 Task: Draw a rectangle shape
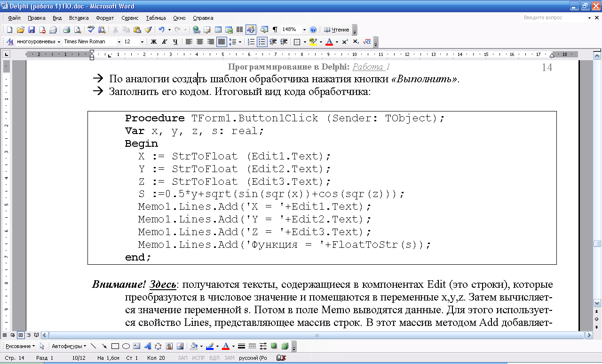coord(115,346)
